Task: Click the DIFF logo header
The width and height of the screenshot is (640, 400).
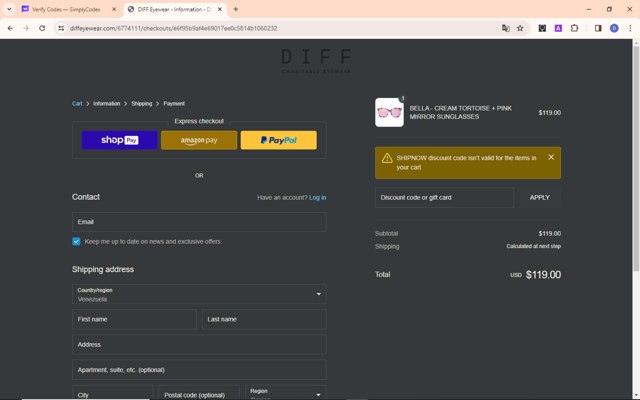Action: 316,61
